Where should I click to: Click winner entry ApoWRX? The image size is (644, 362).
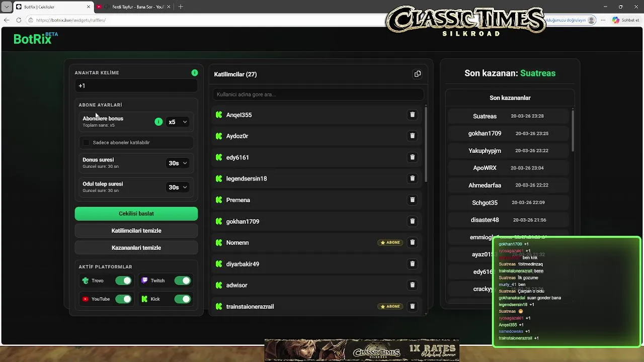[508, 168]
